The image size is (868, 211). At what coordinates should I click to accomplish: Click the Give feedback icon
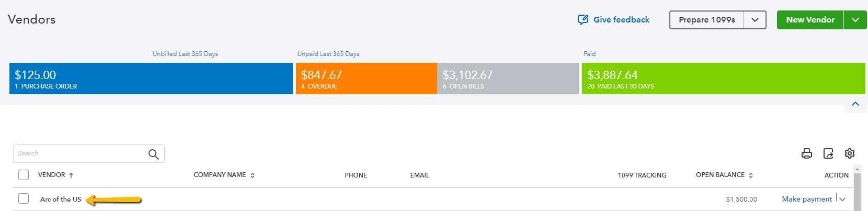tap(583, 20)
